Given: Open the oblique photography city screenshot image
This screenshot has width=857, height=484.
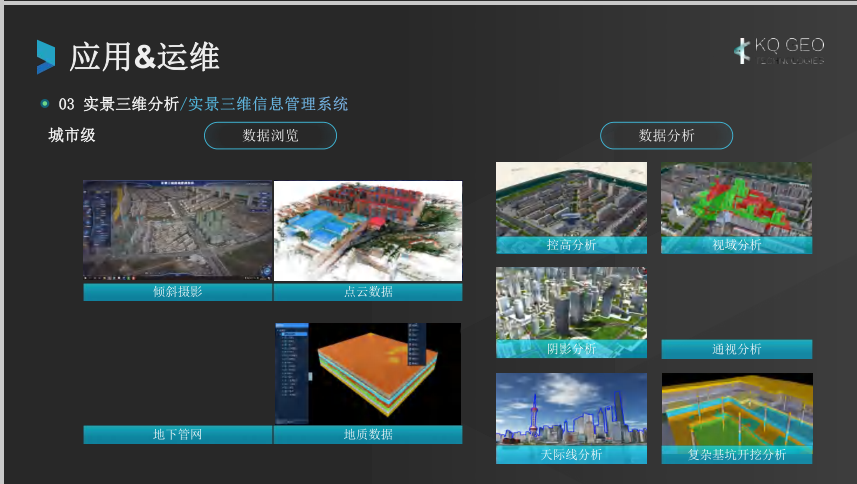Looking at the screenshot, I should 177,230.
